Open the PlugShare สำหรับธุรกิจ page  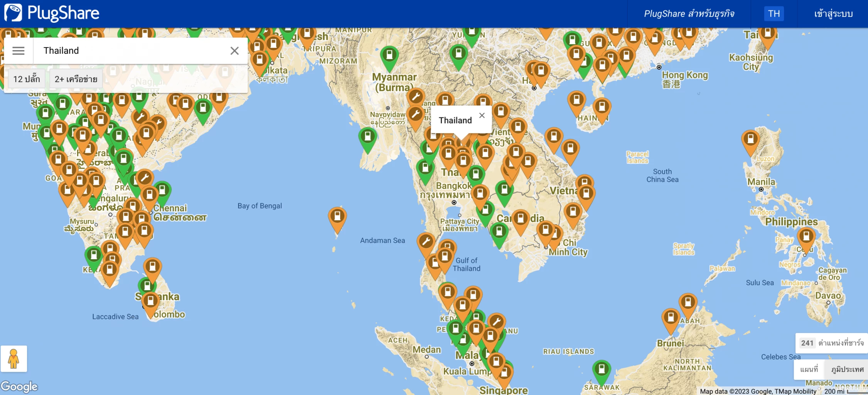tap(689, 14)
